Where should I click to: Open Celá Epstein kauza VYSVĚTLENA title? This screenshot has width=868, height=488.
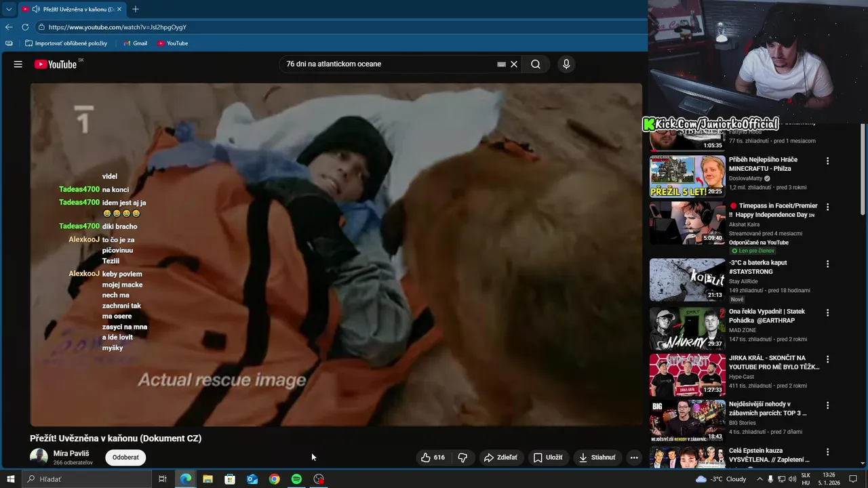[768, 455]
